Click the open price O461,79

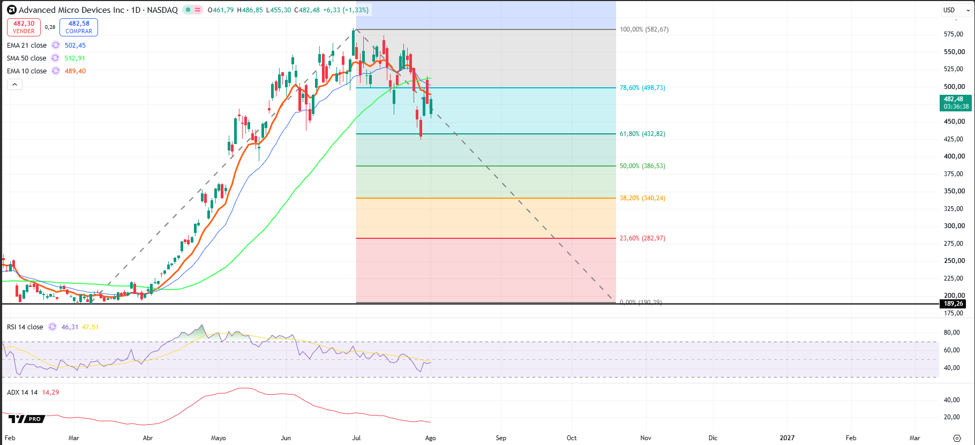221,10
